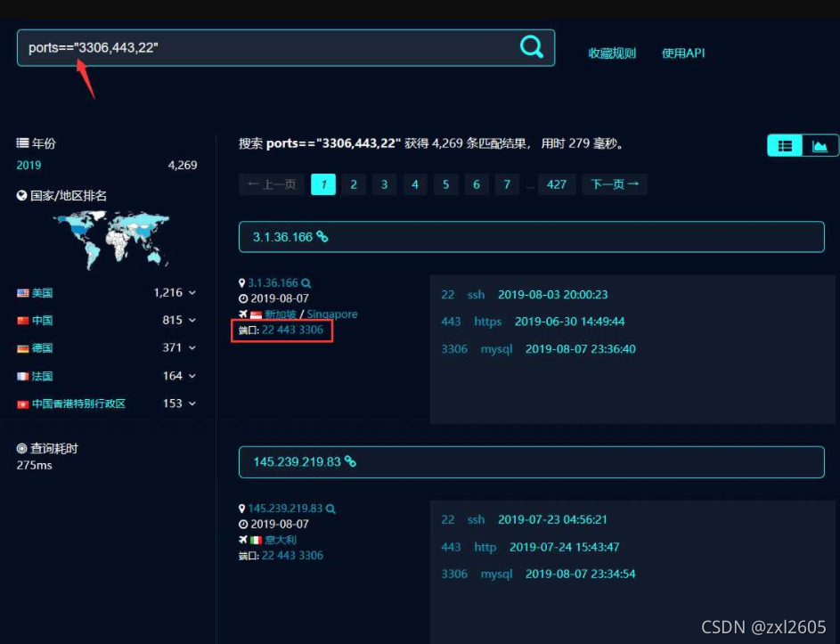The image size is (840, 644).
Task: Jump to last page 427
Action: click(x=557, y=184)
